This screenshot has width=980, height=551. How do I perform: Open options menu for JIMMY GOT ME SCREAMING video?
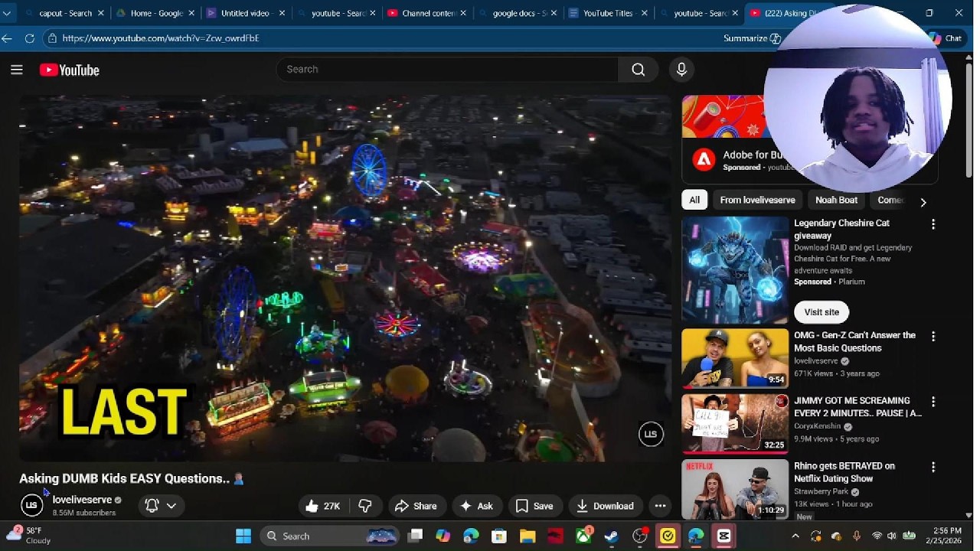(x=933, y=402)
